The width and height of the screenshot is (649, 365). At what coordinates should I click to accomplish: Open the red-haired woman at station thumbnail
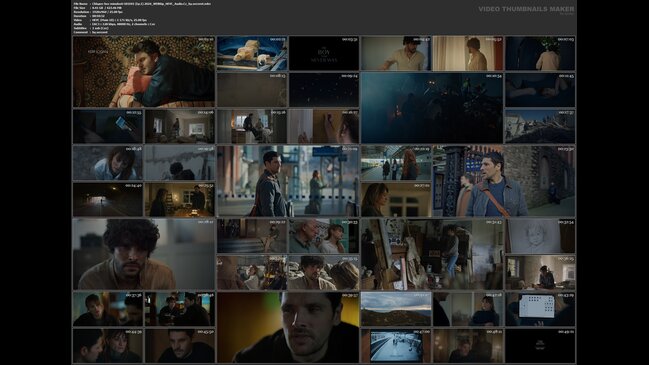click(396, 163)
